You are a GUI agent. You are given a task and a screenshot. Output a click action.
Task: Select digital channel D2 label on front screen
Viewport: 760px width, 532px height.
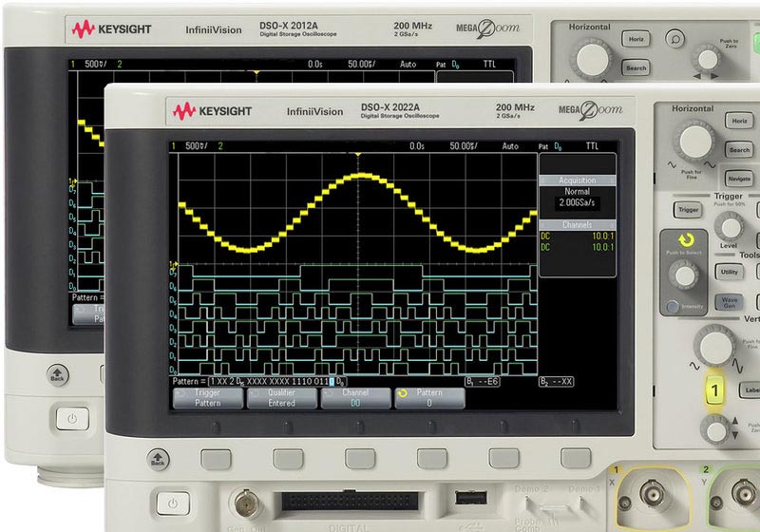click(173, 342)
